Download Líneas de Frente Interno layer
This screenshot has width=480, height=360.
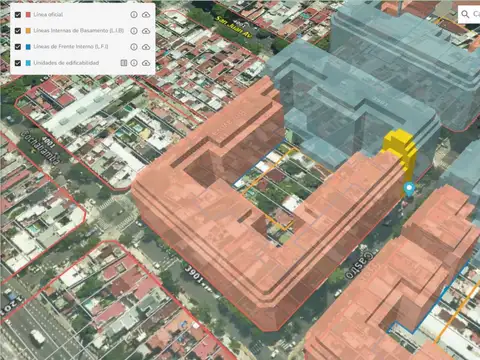coord(146,47)
